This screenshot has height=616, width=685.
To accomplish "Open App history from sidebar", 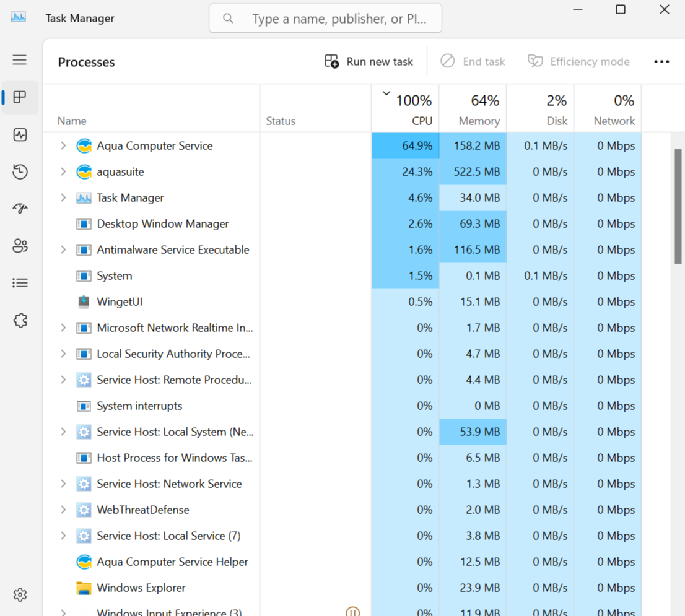I will (20, 171).
